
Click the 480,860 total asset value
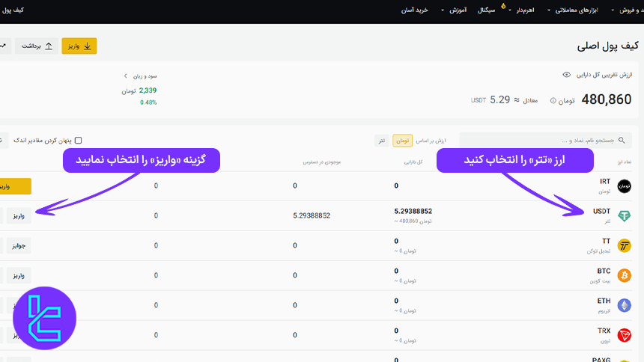click(x=607, y=99)
